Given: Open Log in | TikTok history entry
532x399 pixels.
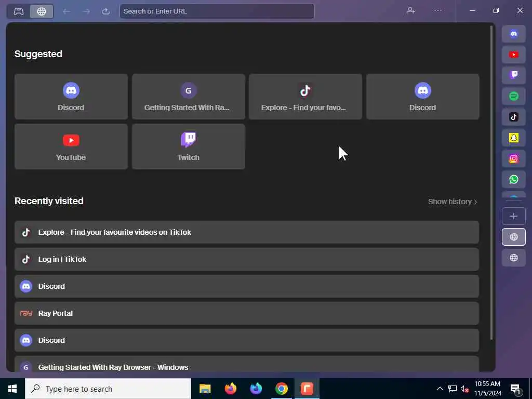Looking at the screenshot, I should 247,259.
